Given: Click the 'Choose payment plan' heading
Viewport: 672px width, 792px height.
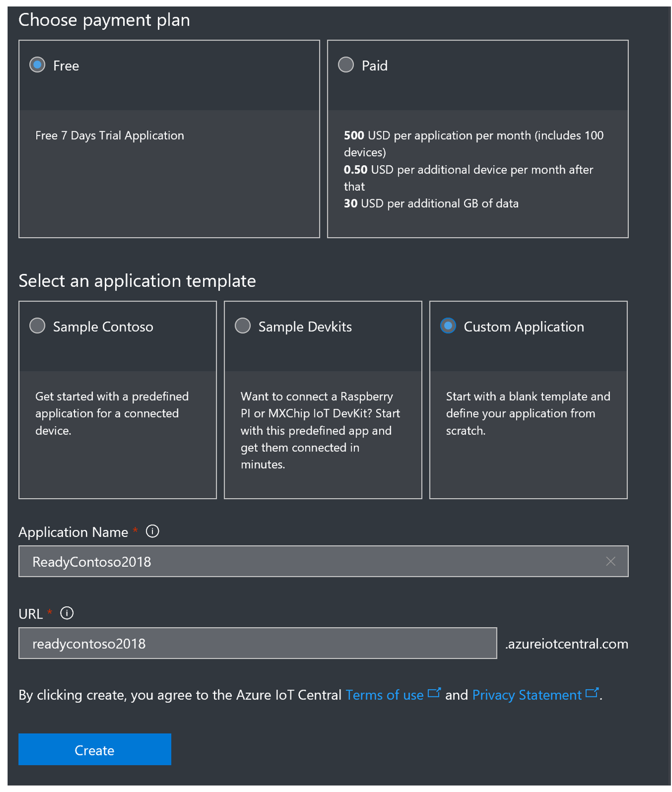Looking at the screenshot, I should pyautogui.click(x=104, y=20).
